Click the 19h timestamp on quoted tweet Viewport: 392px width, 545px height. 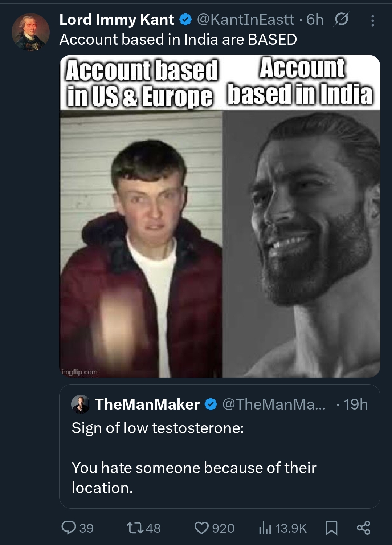(355, 404)
